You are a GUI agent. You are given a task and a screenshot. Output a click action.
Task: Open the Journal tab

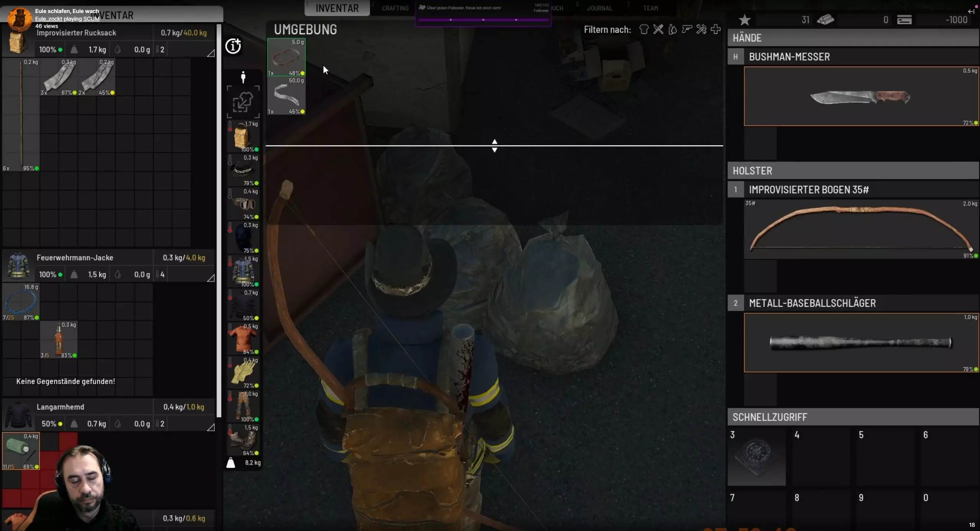coord(599,8)
